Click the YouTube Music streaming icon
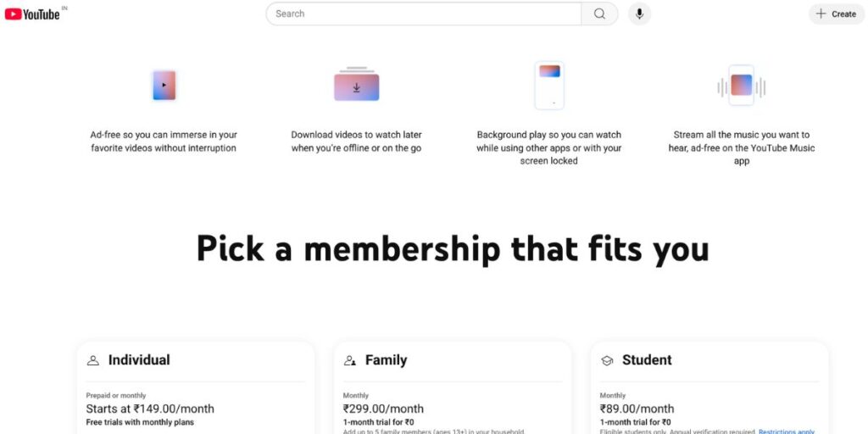The width and height of the screenshot is (868, 434). pos(741,86)
